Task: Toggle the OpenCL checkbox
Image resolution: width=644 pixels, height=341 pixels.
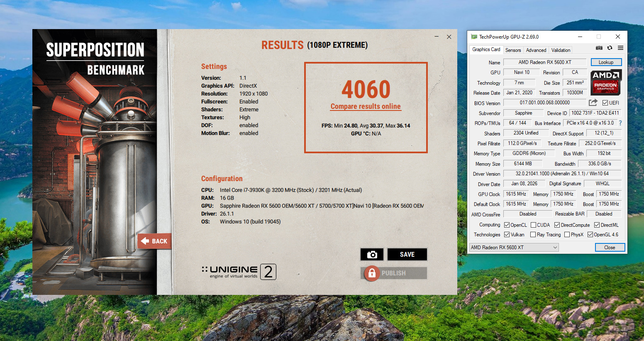Action: pos(507,225)
